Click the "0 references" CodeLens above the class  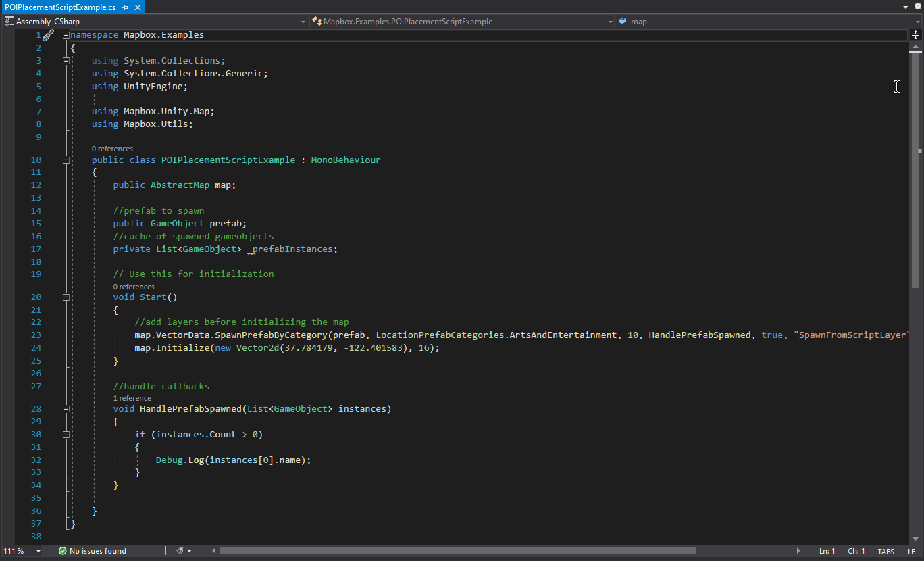click(x=112, y=149)
